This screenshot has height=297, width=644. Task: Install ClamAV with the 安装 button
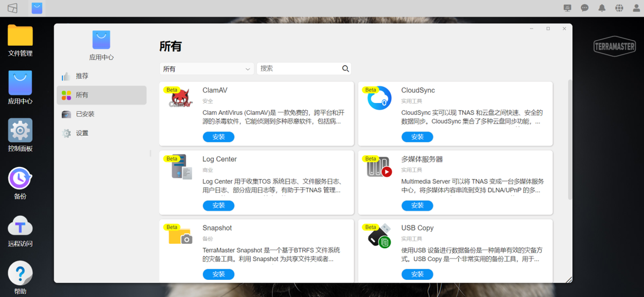point(218,137)
